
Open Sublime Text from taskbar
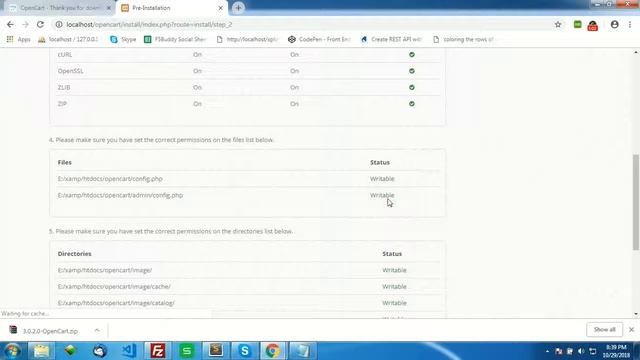click(x=216, y=351)
